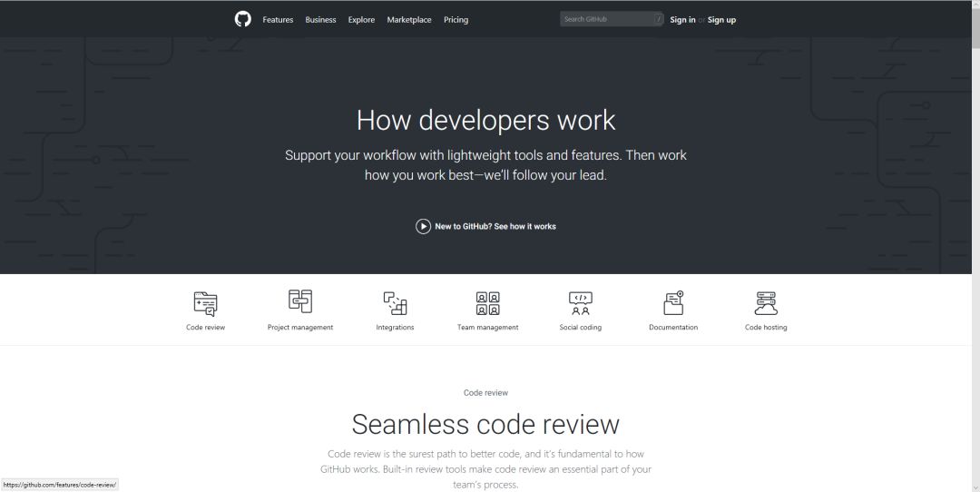Click the Sign in link

(682, 20)
